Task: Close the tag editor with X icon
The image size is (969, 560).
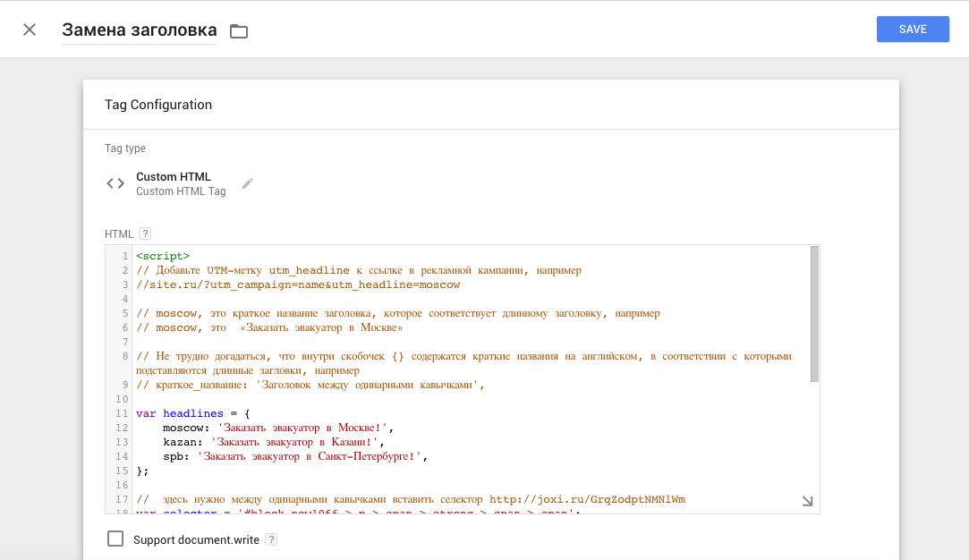Action: pos(30,30)
